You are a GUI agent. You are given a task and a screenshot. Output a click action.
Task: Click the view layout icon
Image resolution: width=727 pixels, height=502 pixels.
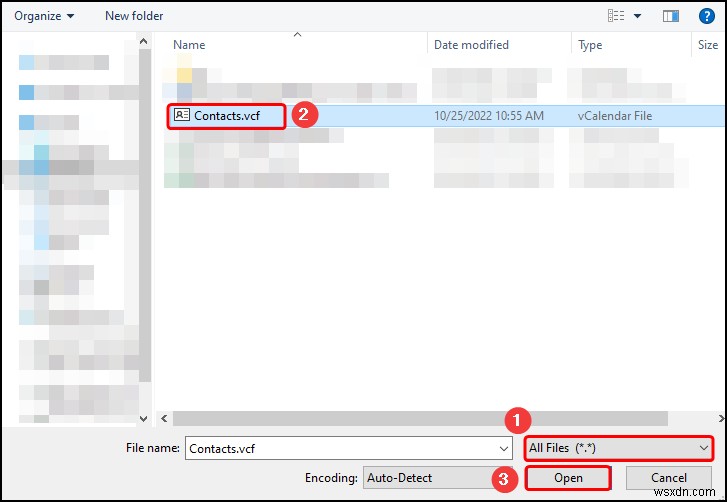click(x=616, y=16)
